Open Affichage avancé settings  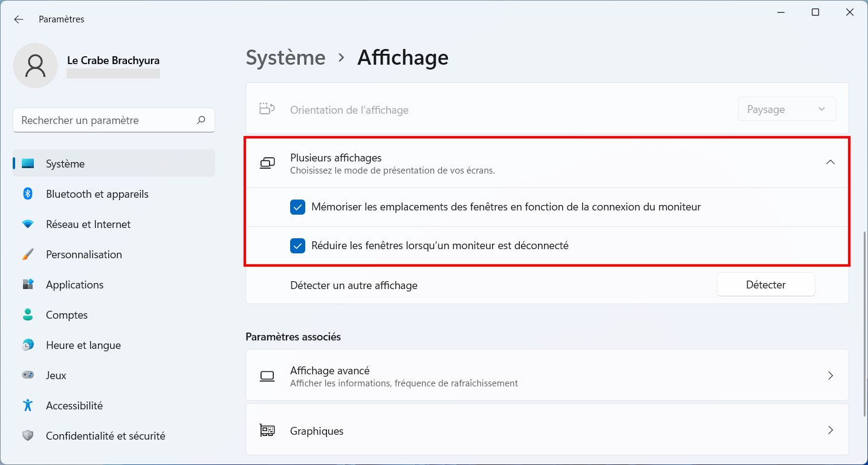pyautogui.click(x=547, y=376)
